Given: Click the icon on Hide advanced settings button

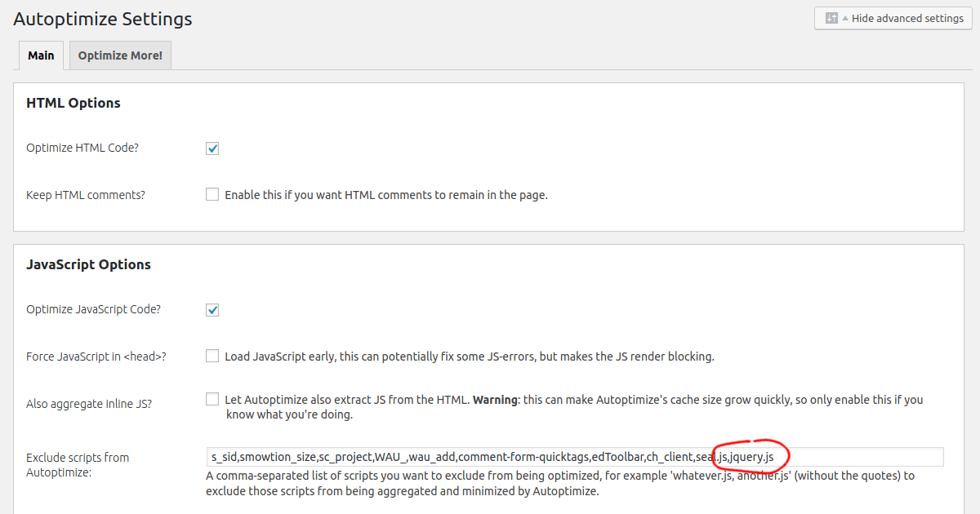Looking at the screenshot, I should click(831, 18).
